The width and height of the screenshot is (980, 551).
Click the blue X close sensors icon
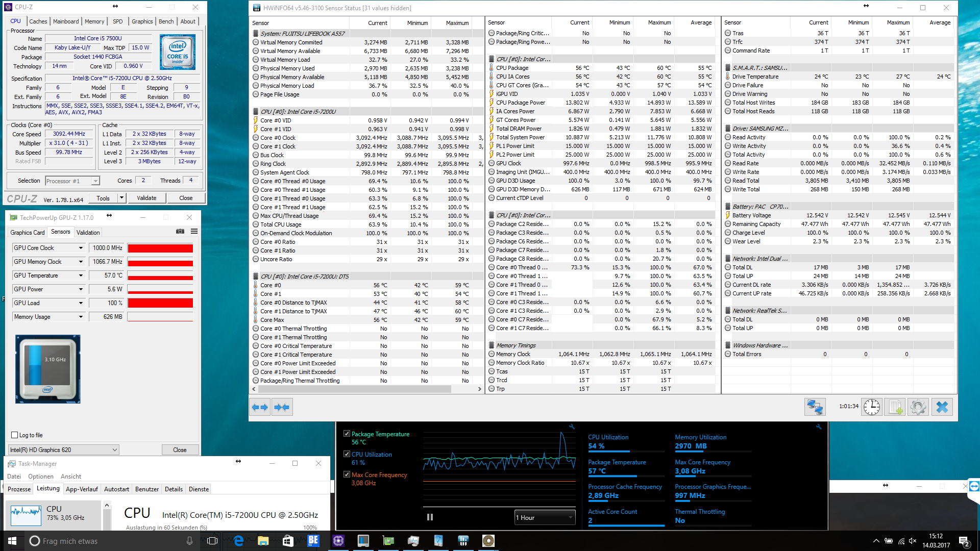pos(942,407)
